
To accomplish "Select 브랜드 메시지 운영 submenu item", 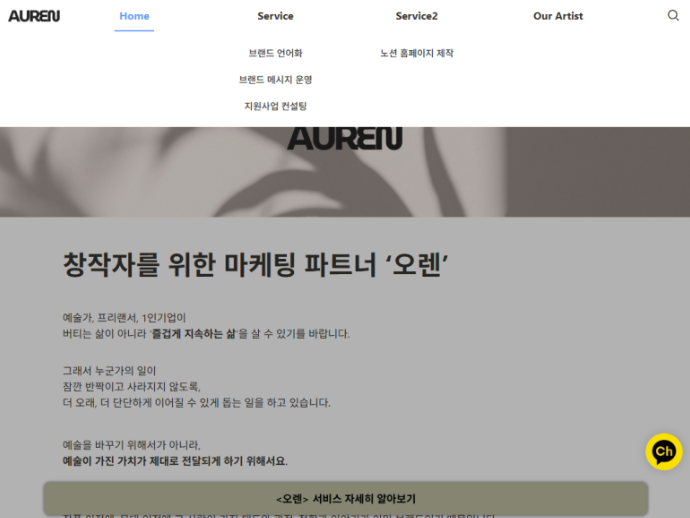I will 275,80.
